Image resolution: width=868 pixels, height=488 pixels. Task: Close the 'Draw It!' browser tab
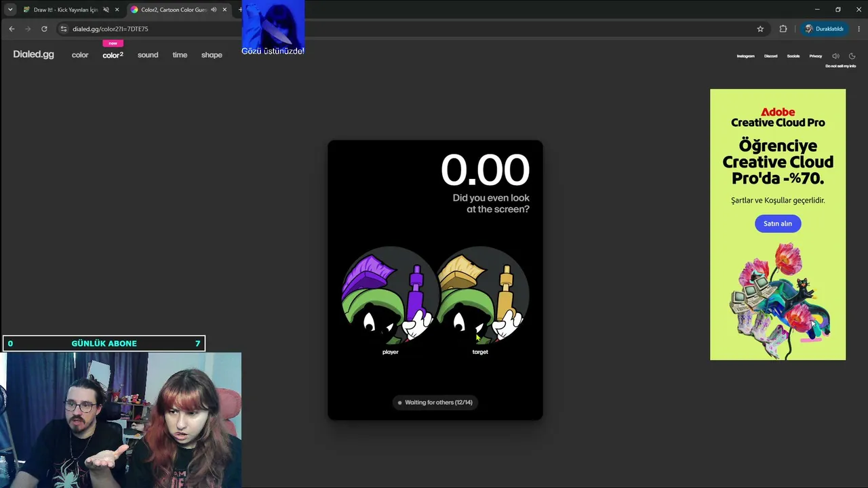tap(117, 9)
